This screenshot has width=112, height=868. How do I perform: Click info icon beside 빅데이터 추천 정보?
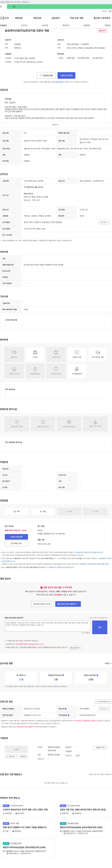coord(19,798)
